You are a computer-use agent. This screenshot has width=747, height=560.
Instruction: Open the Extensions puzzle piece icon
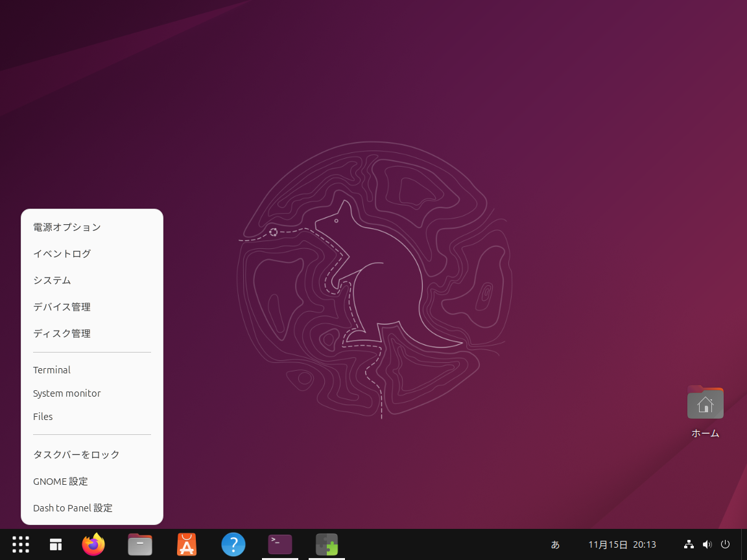pos(327,544)
